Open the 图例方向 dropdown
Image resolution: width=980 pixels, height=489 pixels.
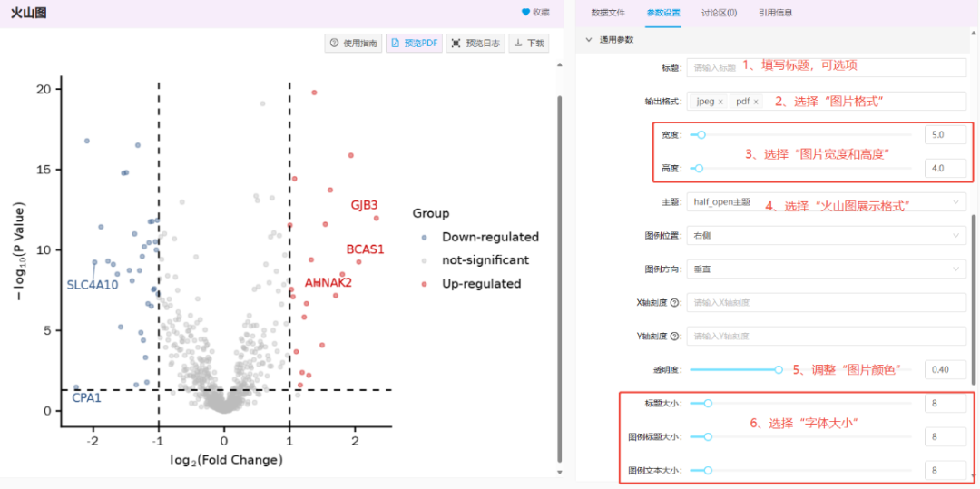[826, 269]
